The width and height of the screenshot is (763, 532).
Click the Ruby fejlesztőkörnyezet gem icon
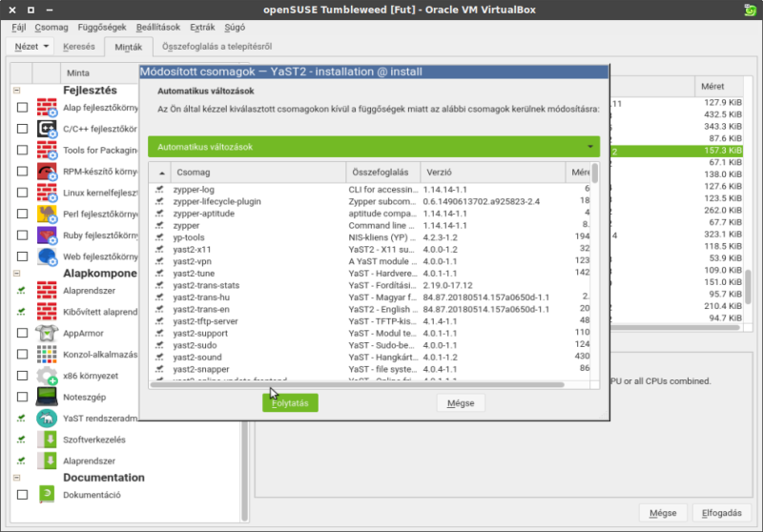click(x=47, y=235)
